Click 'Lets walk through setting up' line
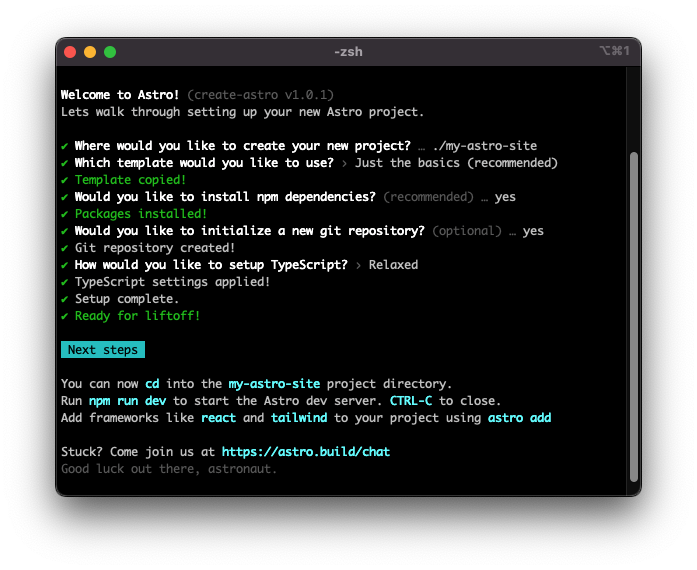 point(243,112)
